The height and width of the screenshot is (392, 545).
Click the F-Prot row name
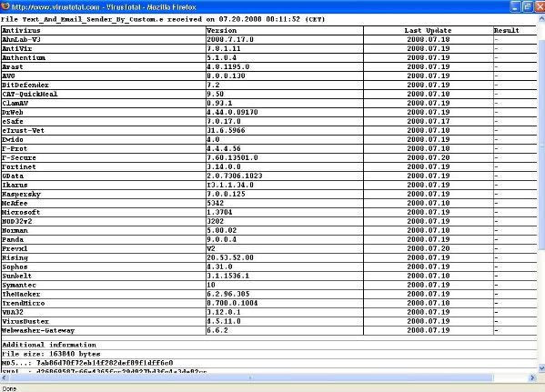15,148
